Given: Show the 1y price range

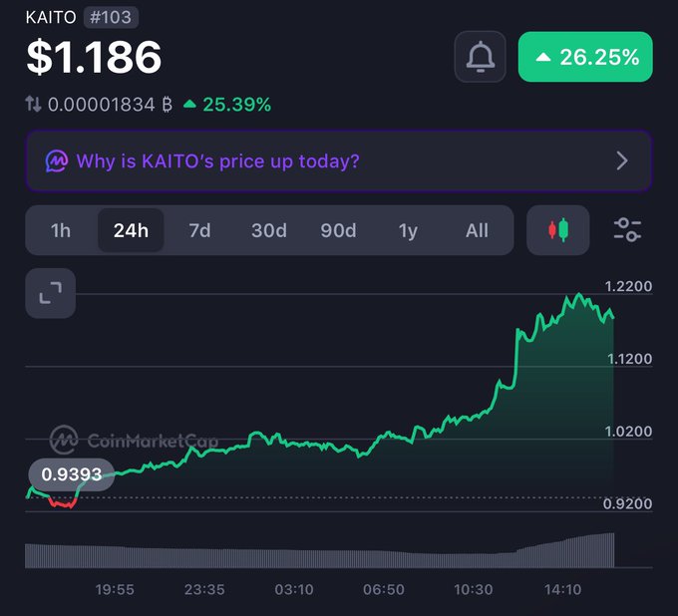Looking at the screenshot, I should (x=408, y=230).
